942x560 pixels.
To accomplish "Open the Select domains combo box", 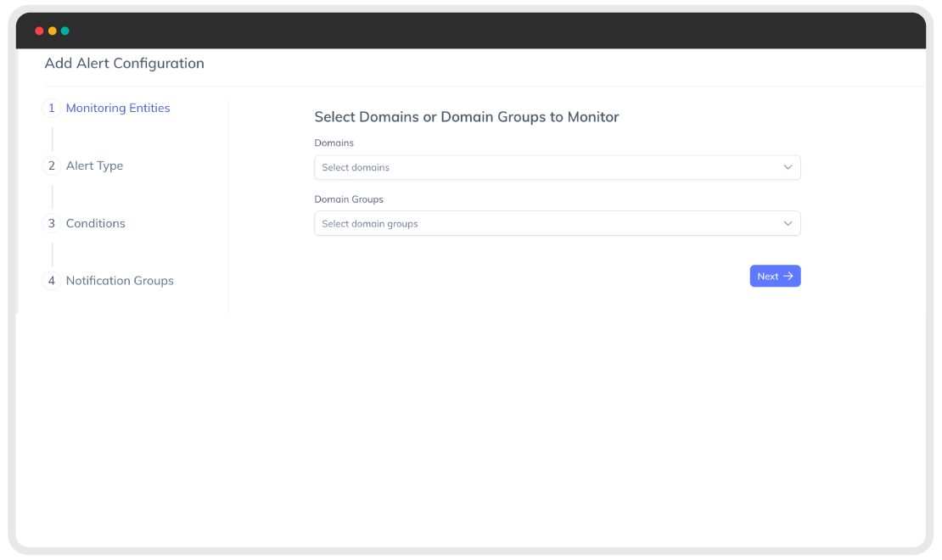I will 557,168.
